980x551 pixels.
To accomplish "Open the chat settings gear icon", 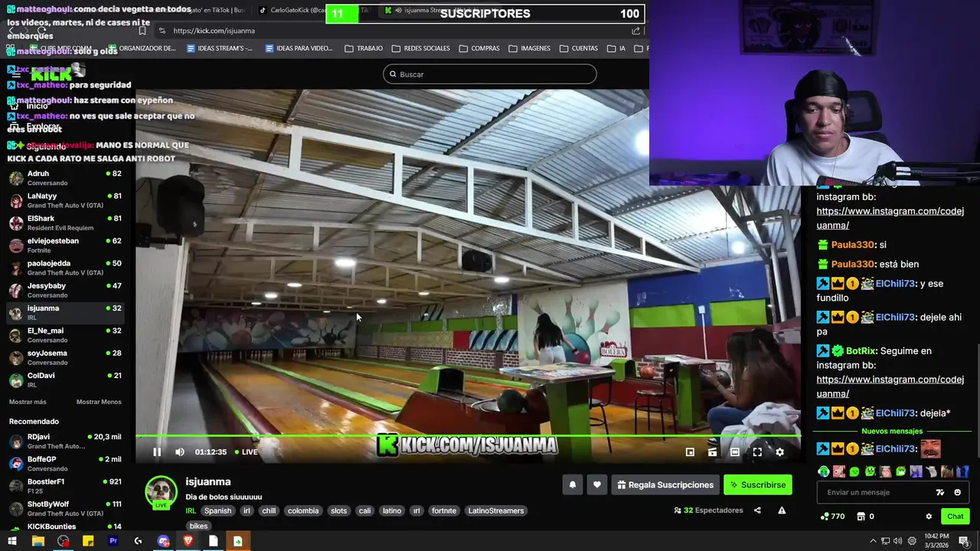I will tap(929, 517).
